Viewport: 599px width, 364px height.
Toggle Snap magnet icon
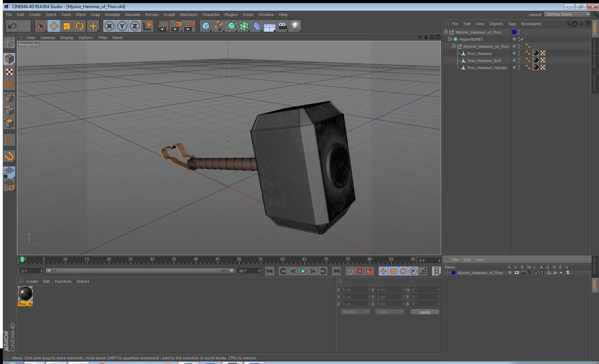tap(9, 156)
